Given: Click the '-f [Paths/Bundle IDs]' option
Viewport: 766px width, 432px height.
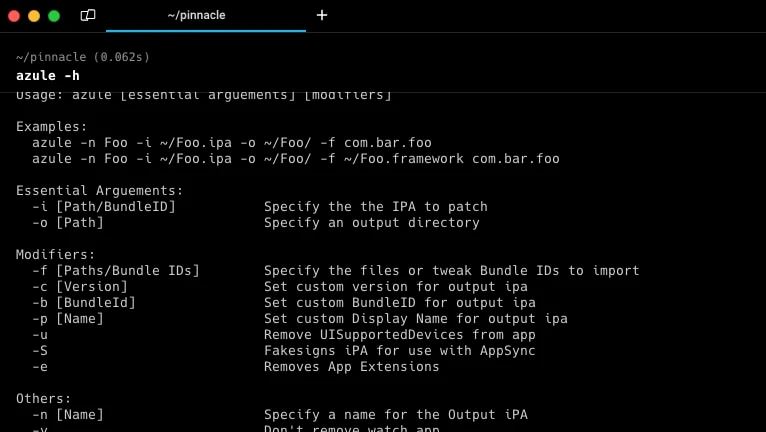Looking at the screenshot, I should pyautogui.click(x=116, y=271).
